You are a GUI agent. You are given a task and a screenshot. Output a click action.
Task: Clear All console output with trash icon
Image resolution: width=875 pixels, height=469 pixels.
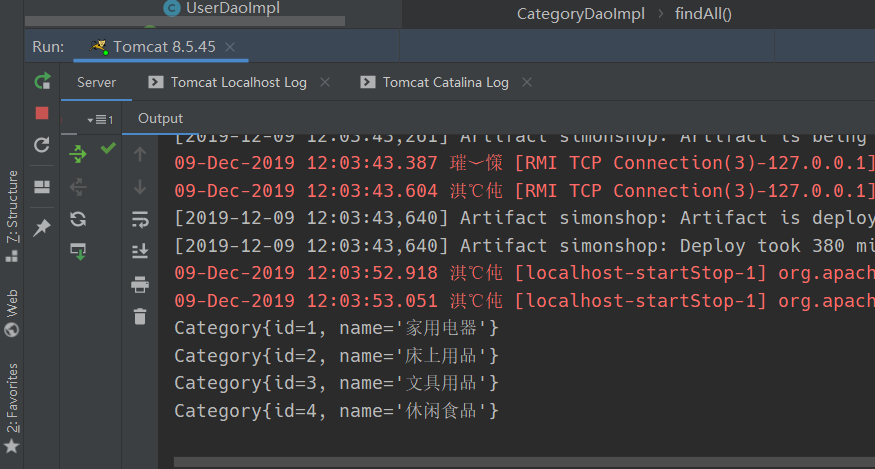pyautogui.click(x=140, y=316)
